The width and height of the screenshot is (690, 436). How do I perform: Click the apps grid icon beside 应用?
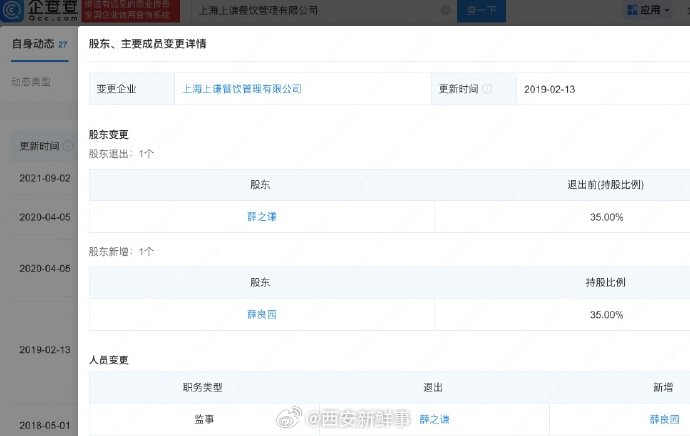coord(632,10)
